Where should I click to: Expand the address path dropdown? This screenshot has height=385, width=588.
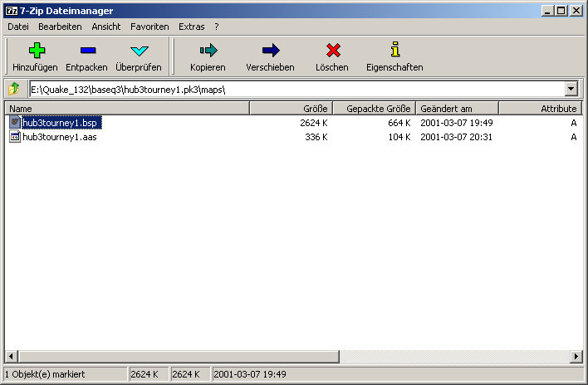click(x=571, y=89)
